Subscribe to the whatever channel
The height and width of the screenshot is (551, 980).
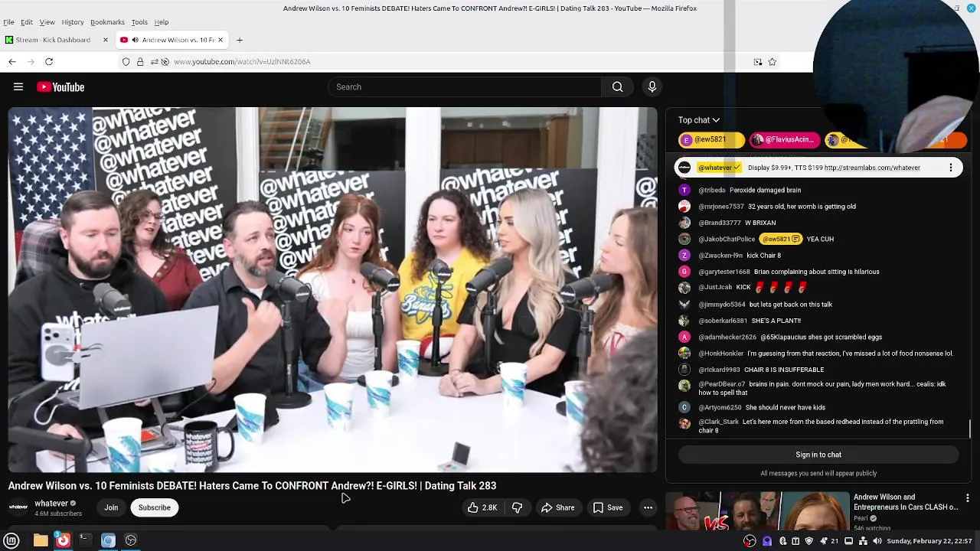(x=155, y=507)
